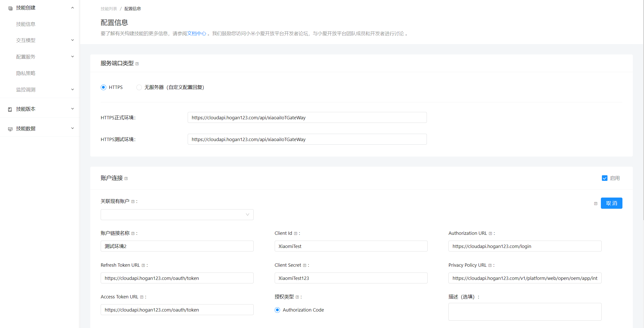Open help icon beside Client Id
This screenshot has height=328, width=644.
point(295,233)
